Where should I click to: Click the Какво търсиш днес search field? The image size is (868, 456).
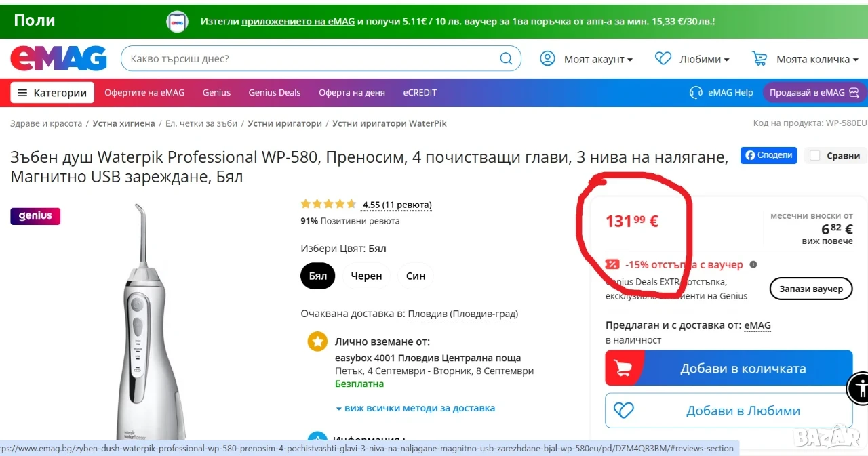pos(312,59)
